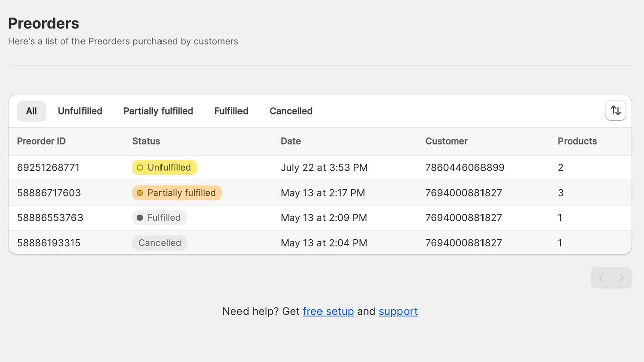Image resolution: width=644 pixels, height=362 pixels.
Task: Open preorder 69251268771
Action: pos(48,168)
